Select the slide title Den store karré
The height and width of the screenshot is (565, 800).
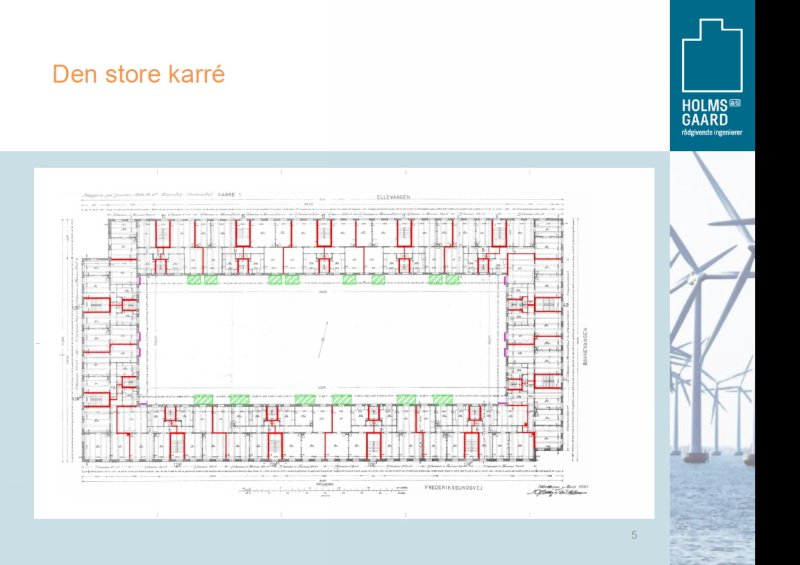139,75
